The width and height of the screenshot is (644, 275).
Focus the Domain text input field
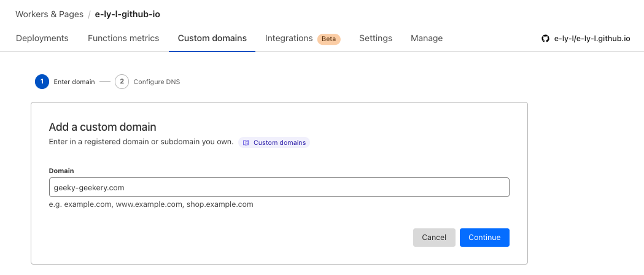(x=279, y=187)
